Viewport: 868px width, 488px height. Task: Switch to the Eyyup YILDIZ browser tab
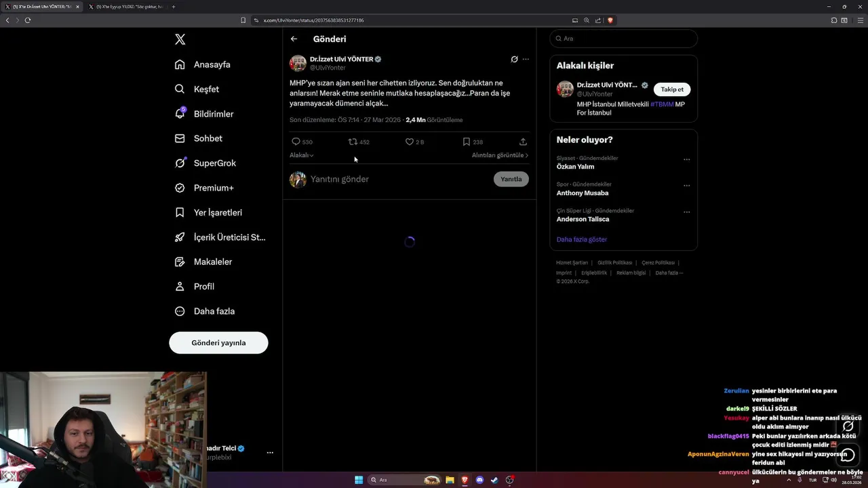[126, 7]
